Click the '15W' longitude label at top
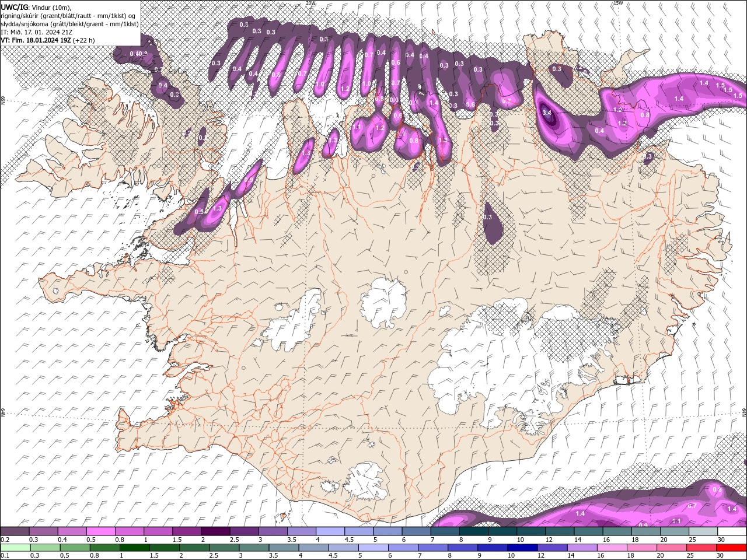Viewport: 747px width, 560px height. click(618, 3)
